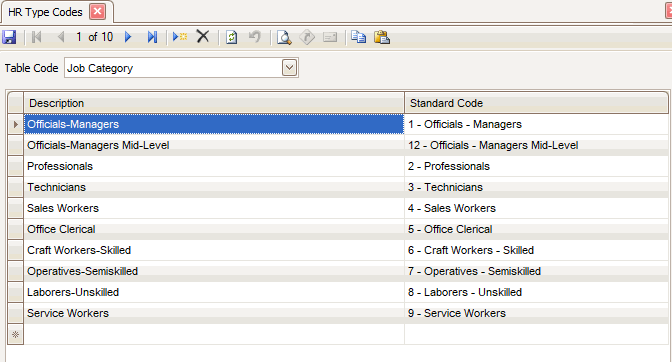Click the Job Category combo box field

[181, 68]
